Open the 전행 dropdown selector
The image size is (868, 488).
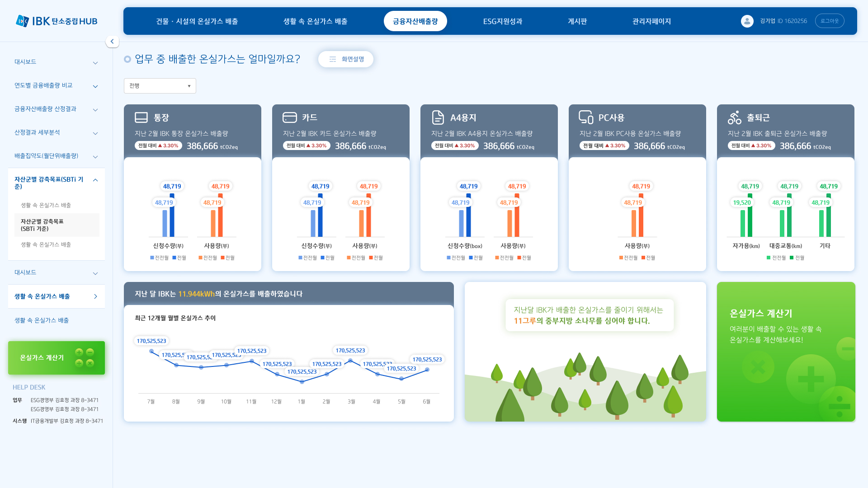click(x=160, y=86)
